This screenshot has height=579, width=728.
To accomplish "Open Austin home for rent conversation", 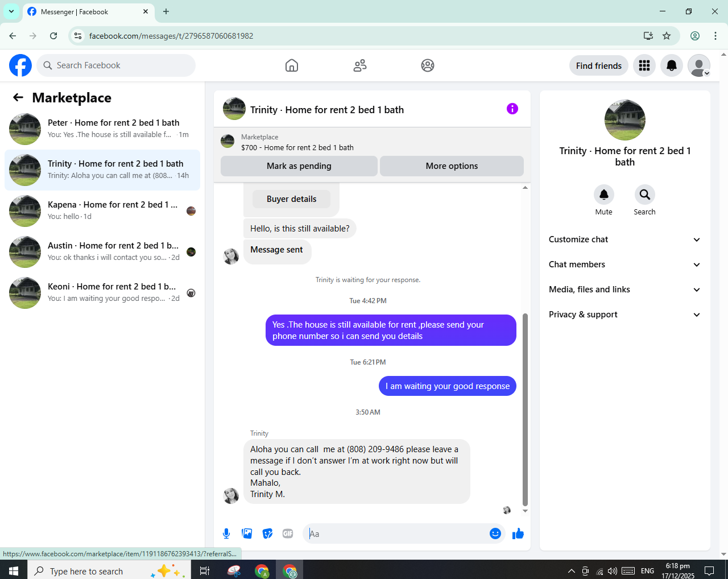I will pyautogui.click(x=102, y=252).
